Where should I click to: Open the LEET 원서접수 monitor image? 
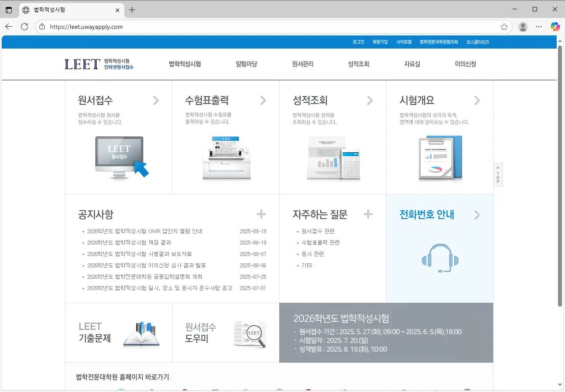coord(122,158)
